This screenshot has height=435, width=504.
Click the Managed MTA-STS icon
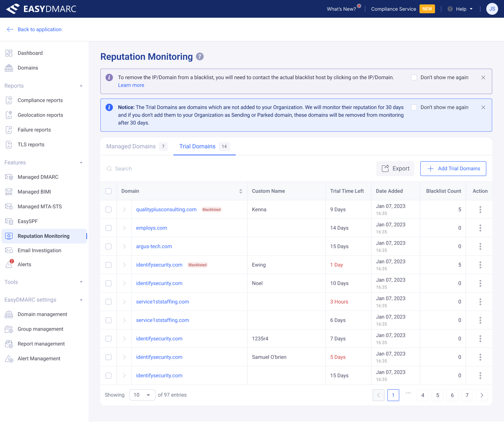(x=9, y=207)
